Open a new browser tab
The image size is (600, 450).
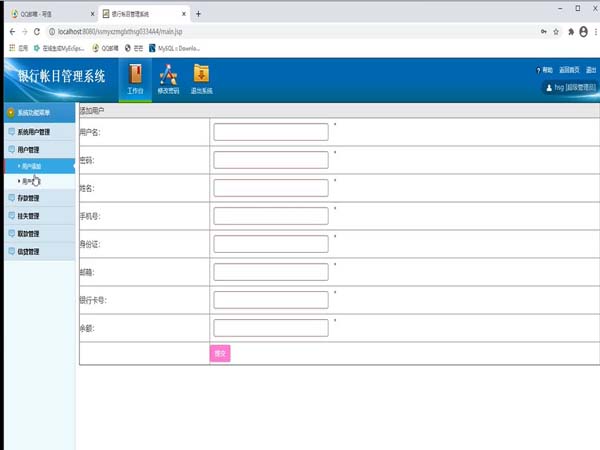click(198, 13)
